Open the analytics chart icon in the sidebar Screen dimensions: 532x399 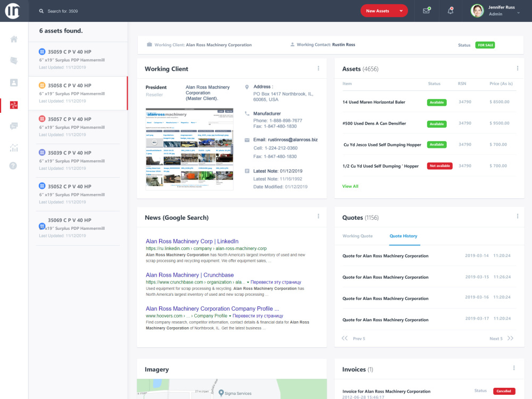[x=14, y=147]
